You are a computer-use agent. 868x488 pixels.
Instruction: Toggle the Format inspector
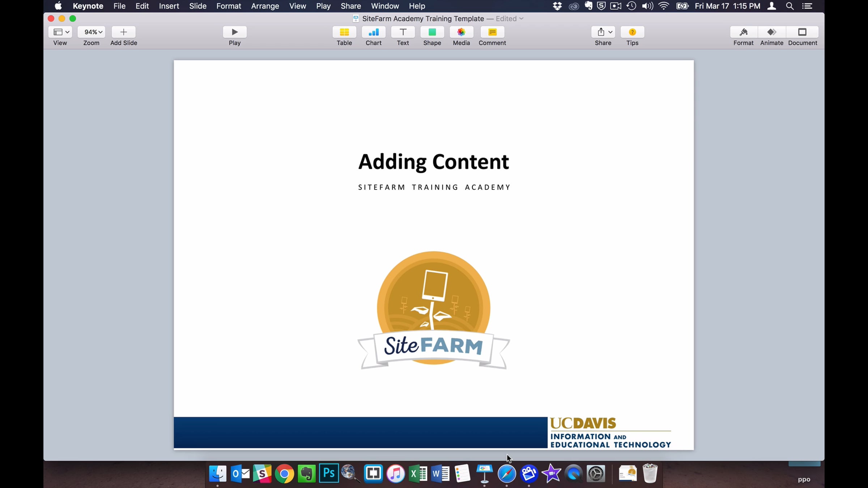coord(744,32)
